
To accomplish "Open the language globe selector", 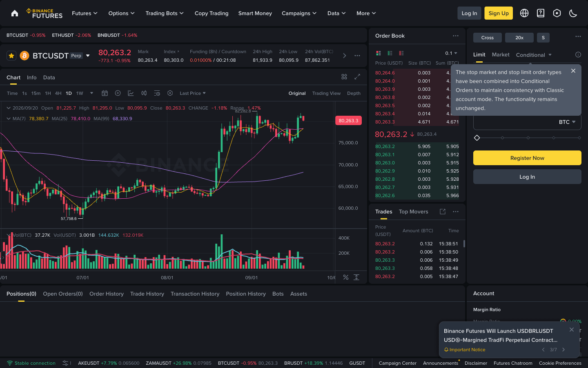I will tap(524, 13).
